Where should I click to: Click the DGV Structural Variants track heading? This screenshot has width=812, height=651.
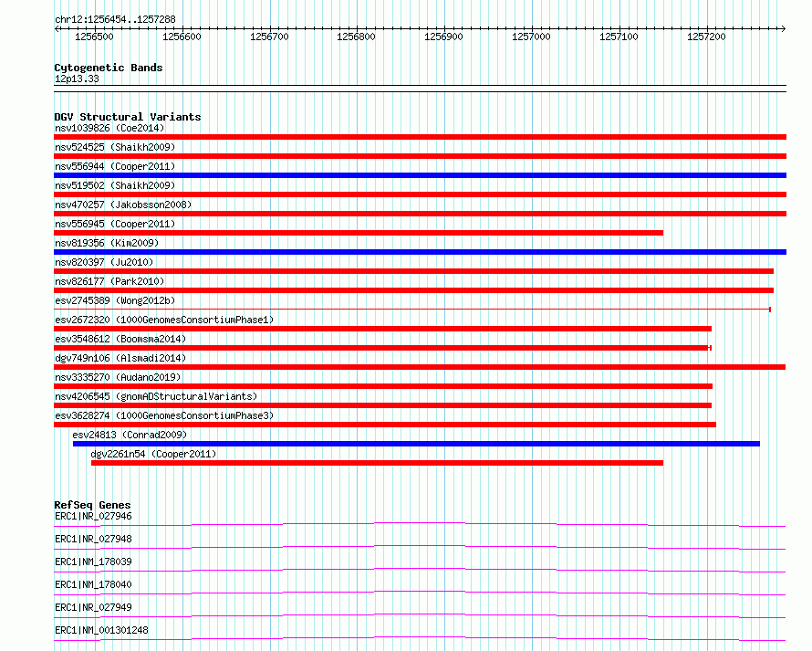point(128,117)
